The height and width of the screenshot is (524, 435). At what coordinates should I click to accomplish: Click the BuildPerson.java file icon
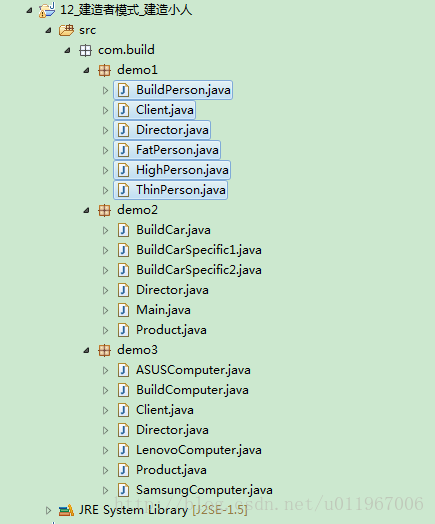pos(124,90)
